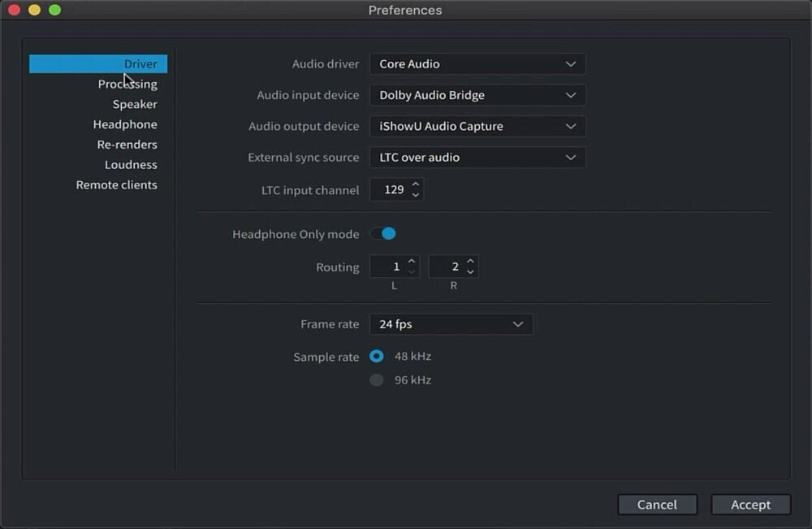Open the External sync source dropdown

(477, 157)
